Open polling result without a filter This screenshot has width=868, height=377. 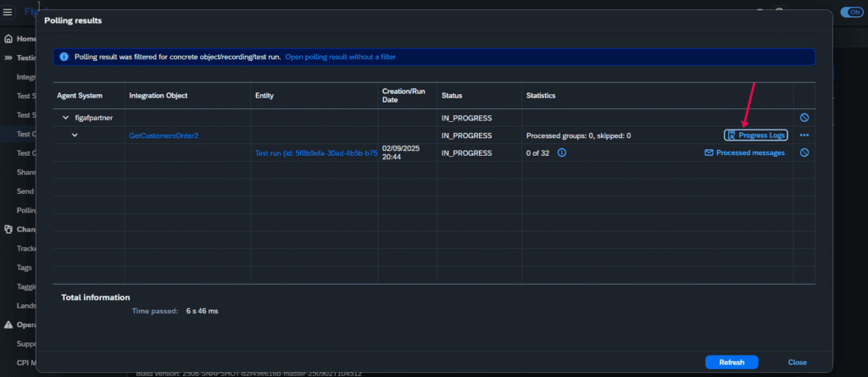coord(341,57)
